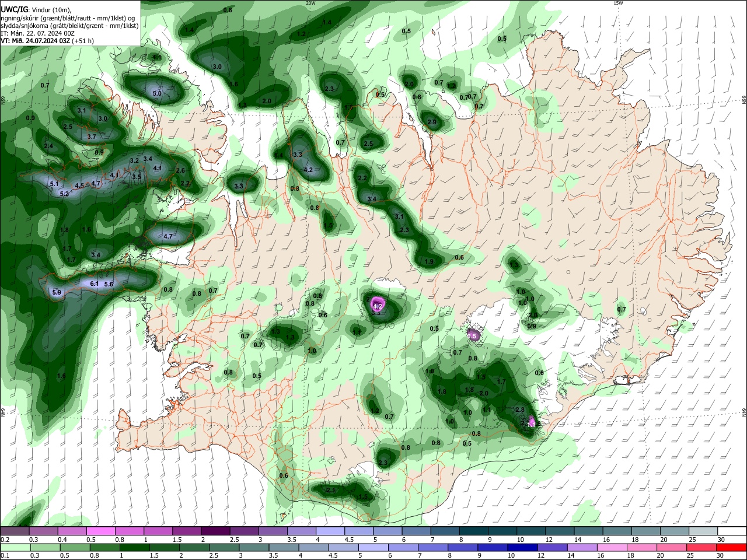Click the 5.6 precipitation value on the map
Screen dimensions: 747x560
click(108, 284)
